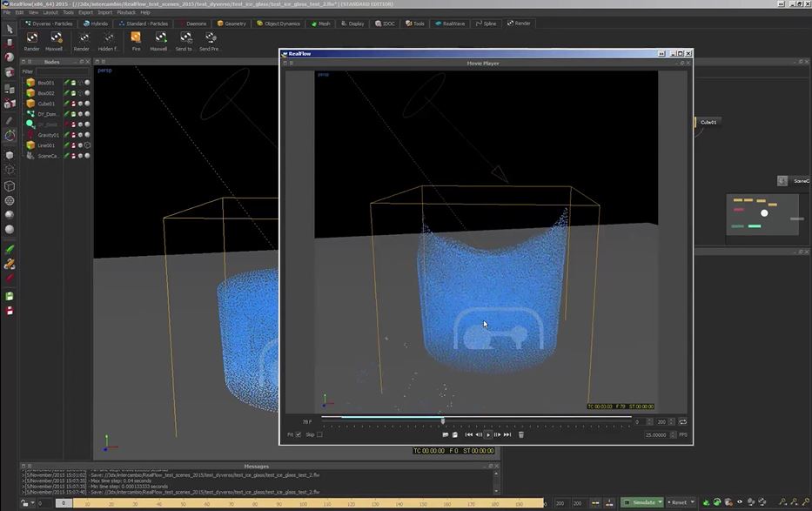Switch to the Mesh shelf tab
Image resolution: width=812 pixels, height=511 pixels.
[321, 24]
